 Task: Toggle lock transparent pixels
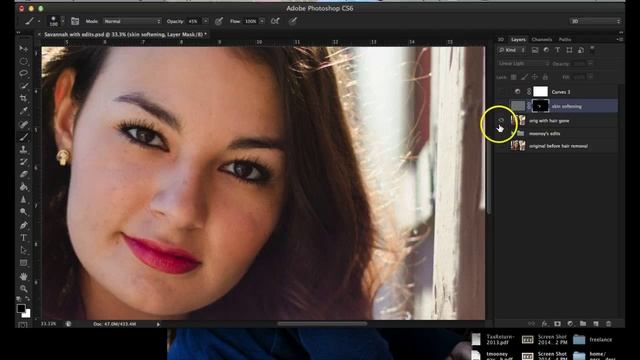(x=513, y=77)
